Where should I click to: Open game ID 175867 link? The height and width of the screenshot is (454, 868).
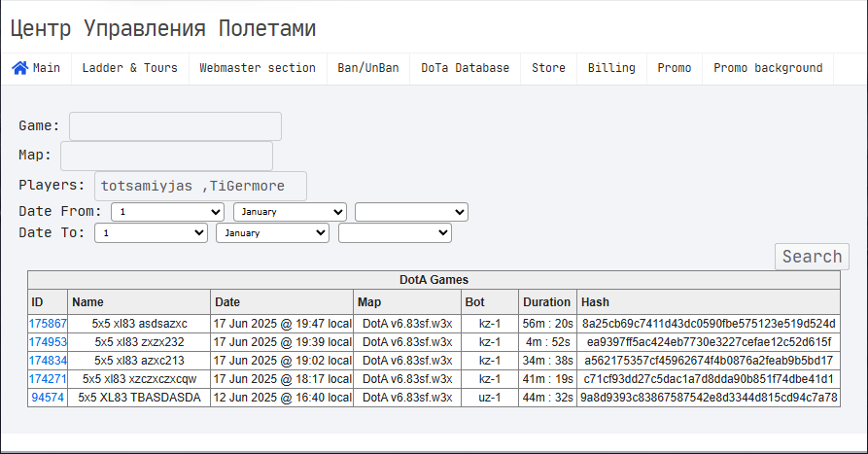(x=48, y=324)
